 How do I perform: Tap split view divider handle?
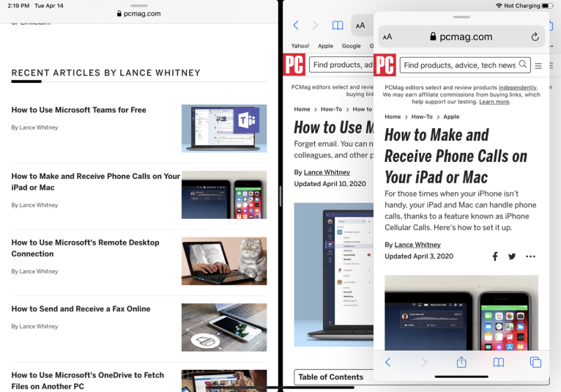[x=280, y=196]
